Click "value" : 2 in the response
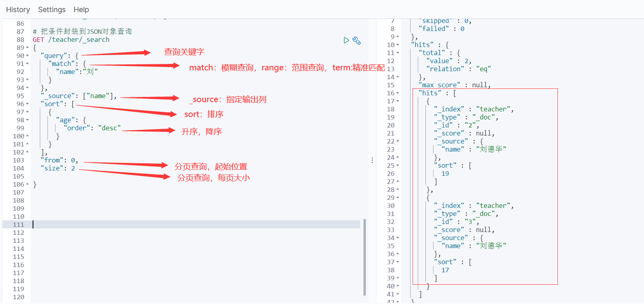 [449, 61]
